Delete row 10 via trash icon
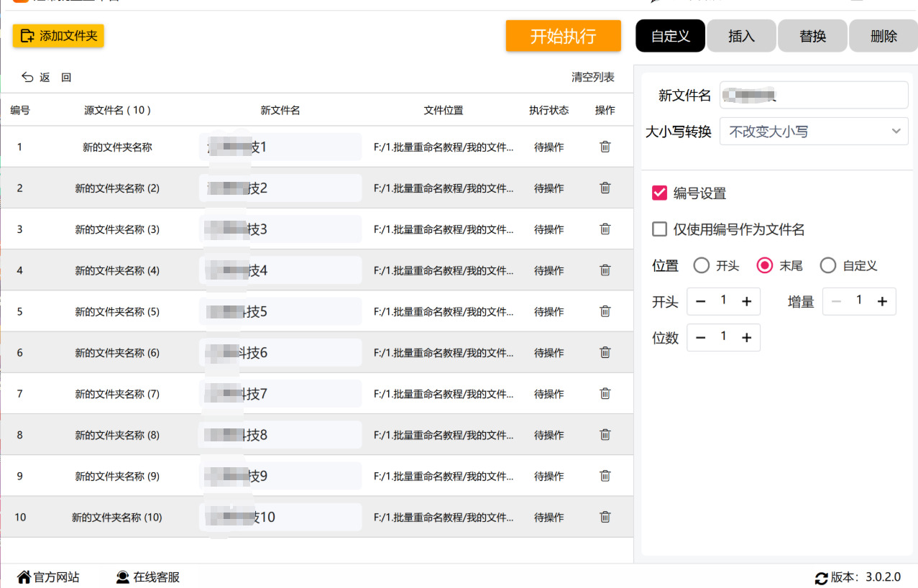 point(605,517)
